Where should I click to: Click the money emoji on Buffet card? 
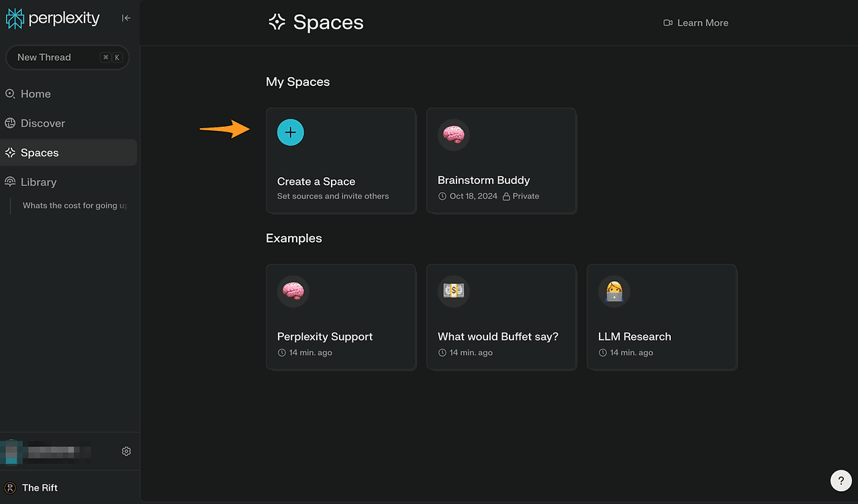[454, 291]
